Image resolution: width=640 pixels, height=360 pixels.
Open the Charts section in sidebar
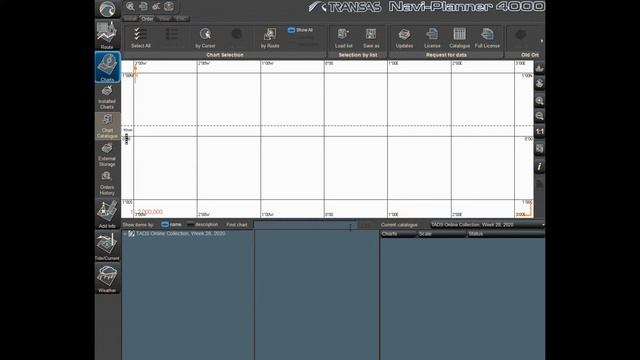pos(107,67)
